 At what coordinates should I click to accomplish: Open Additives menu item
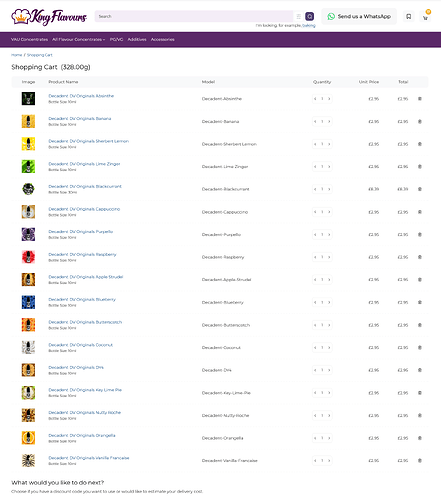pyautogui.click(x=137, y=39)
